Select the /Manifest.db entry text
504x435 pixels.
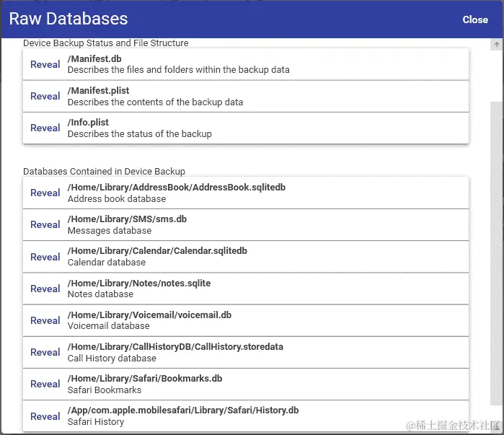coord(94,59)
